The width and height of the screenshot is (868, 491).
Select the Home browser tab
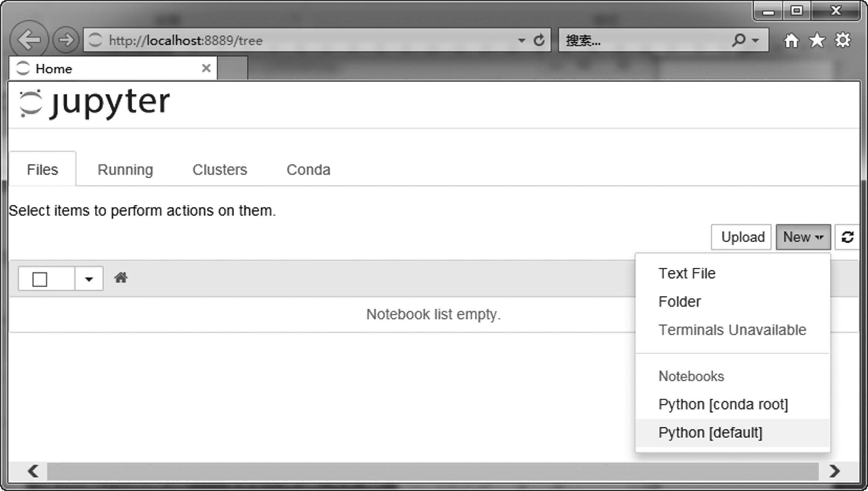[113, 69]
